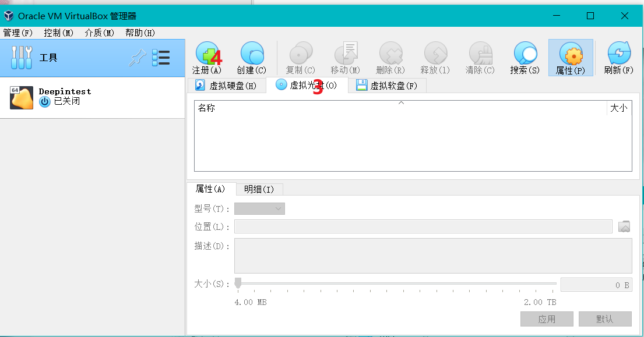The height and width of the screenshot is (337, 644).
Task: Click the 大小(S) size slider handle
Action: click(238, 283)
